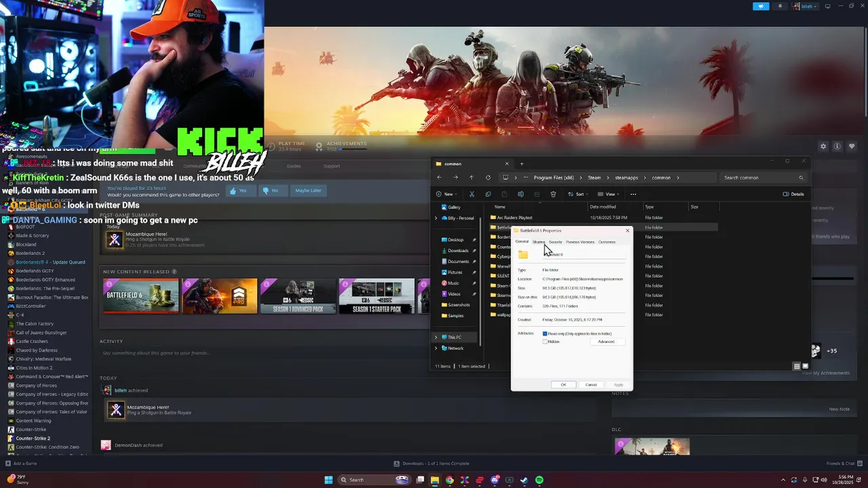Open the See more ellipsis in Explorer toolbar
The width and height of the screenshot is (868, 488).
point(633,194)
